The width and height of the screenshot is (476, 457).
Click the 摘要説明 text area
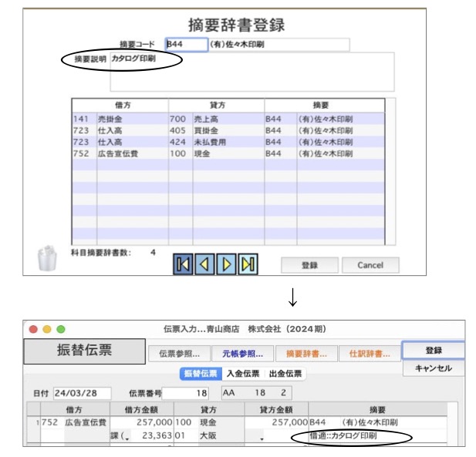(252, 72)
